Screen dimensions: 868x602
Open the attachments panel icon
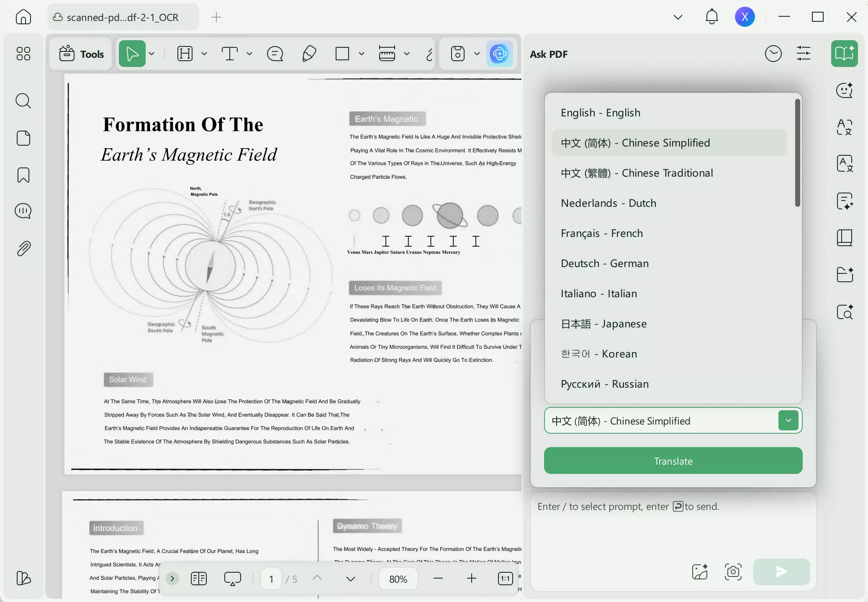pos(23,248)
